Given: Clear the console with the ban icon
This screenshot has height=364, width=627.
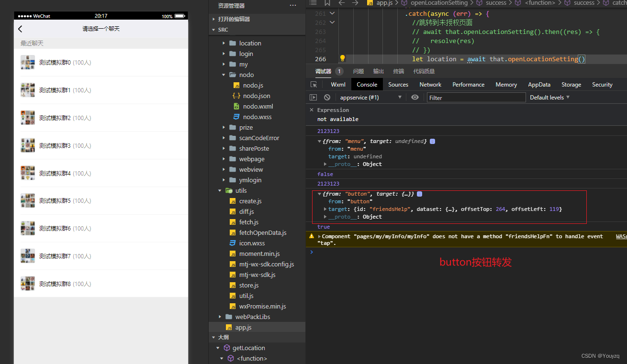Looking at the screenshot, I should point(327,98).
